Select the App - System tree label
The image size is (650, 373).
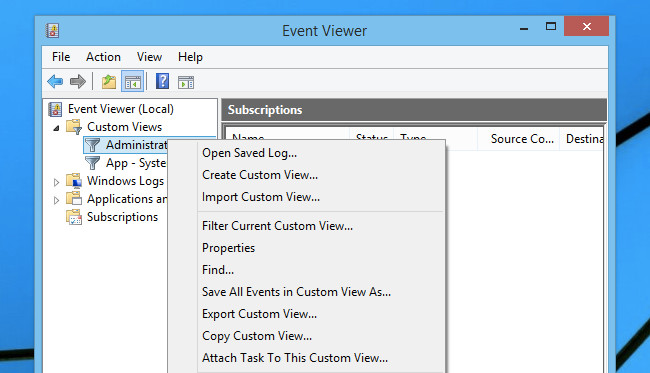[136, 163]
